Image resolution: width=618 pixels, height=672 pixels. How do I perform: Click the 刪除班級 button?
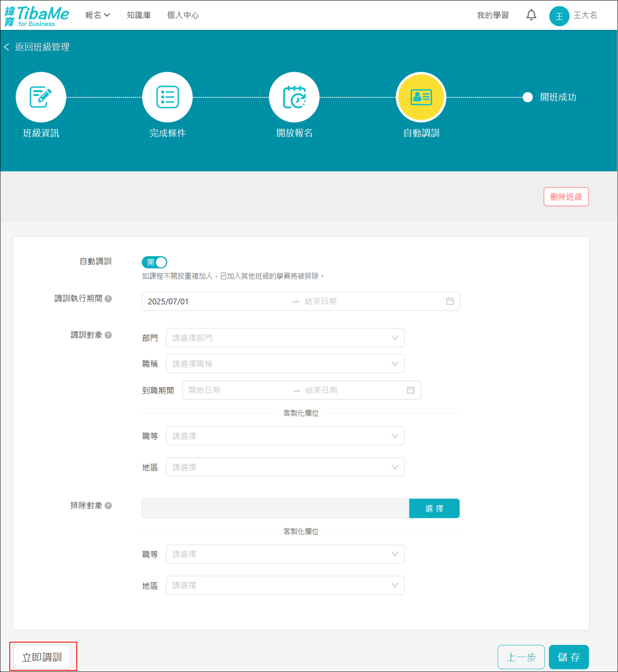(x=566, y=197)
